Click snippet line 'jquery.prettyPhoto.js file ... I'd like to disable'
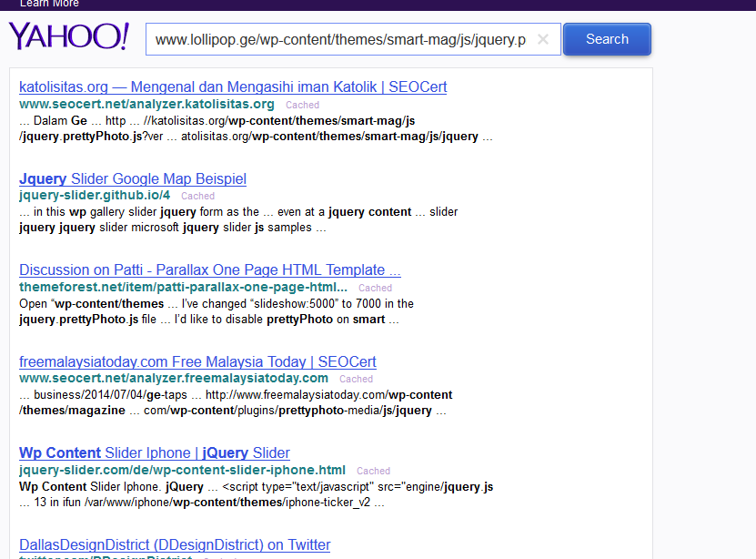The image size is (756, 559). coord(209,320)
